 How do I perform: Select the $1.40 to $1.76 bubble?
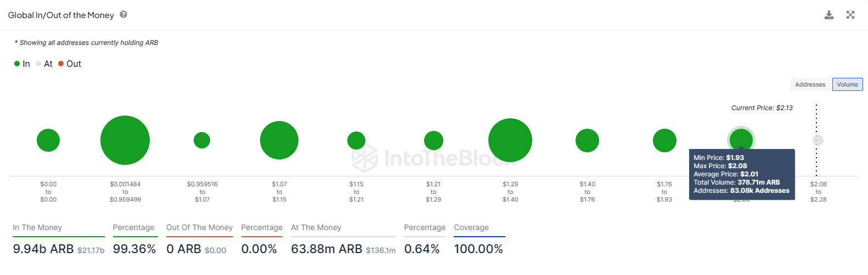tap(587, 140)
